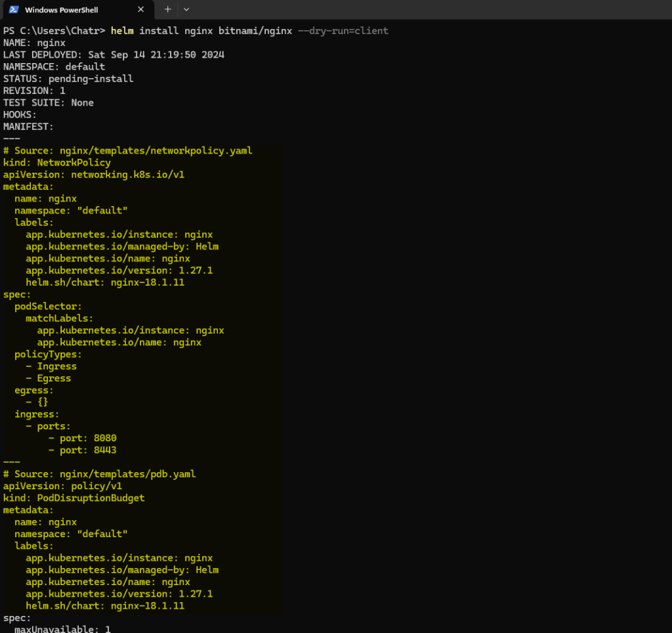Click the 'NAMESPACE: default' line
This screenshot has width=672, height=633.
click(x=54, y=67)
